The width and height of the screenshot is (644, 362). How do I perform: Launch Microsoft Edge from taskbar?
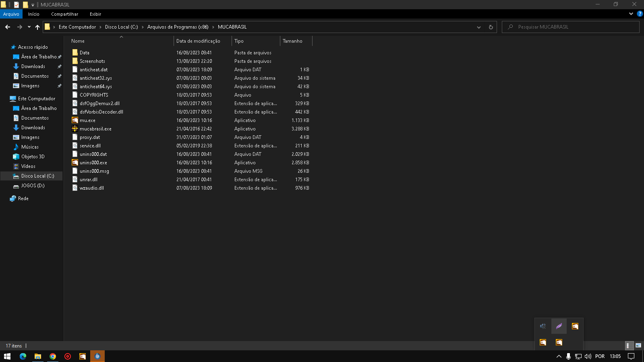click(x=23, y=356)
